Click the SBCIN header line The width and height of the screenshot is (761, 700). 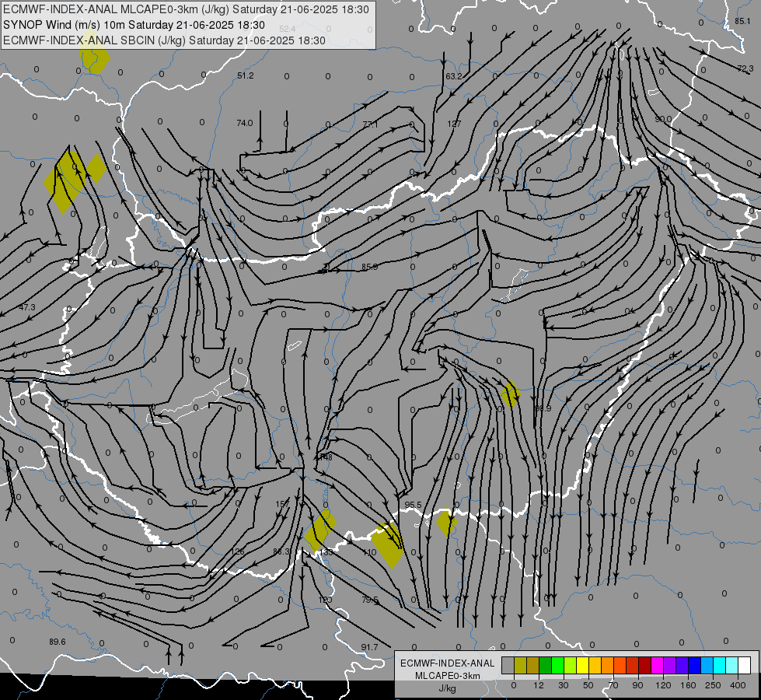point(164,40)
